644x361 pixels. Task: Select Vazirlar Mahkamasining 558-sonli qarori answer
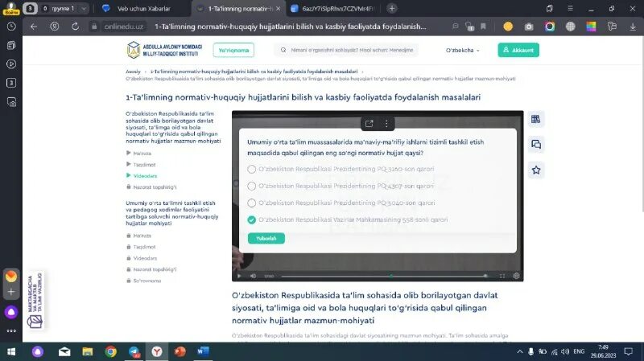[252, 219]
